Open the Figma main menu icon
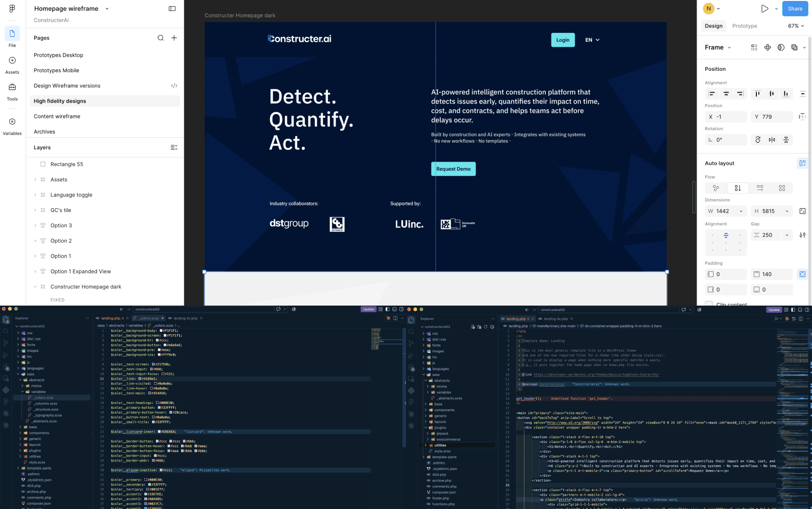 click(12, 9)
